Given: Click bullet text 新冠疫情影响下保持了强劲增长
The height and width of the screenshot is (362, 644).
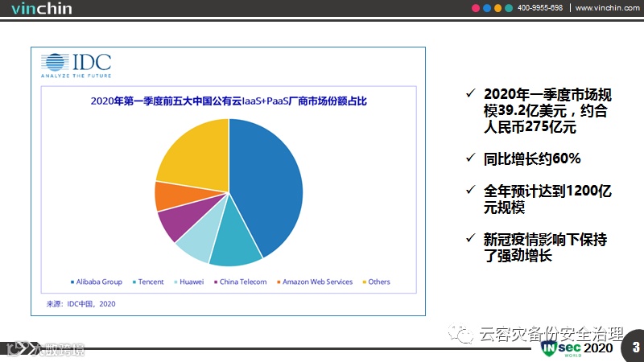Looking at the screenshot, I should [545, 248].
